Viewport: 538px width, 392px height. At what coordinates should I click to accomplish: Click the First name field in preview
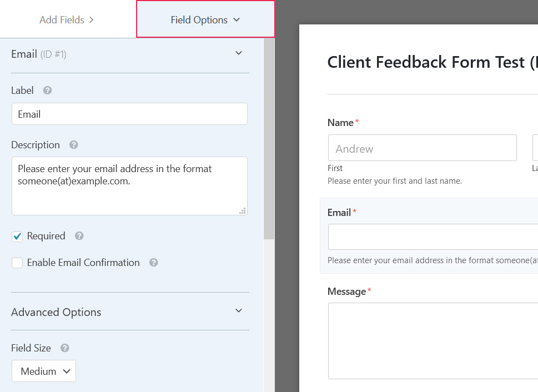point(423,148)
